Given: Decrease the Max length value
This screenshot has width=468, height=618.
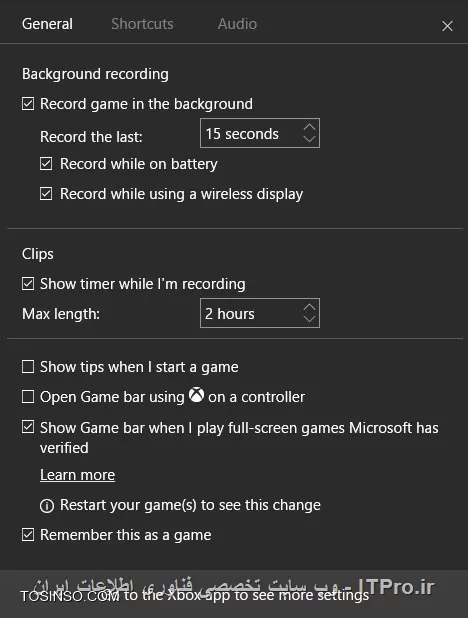Looking at the screenshot, I should tap(310, 318).
